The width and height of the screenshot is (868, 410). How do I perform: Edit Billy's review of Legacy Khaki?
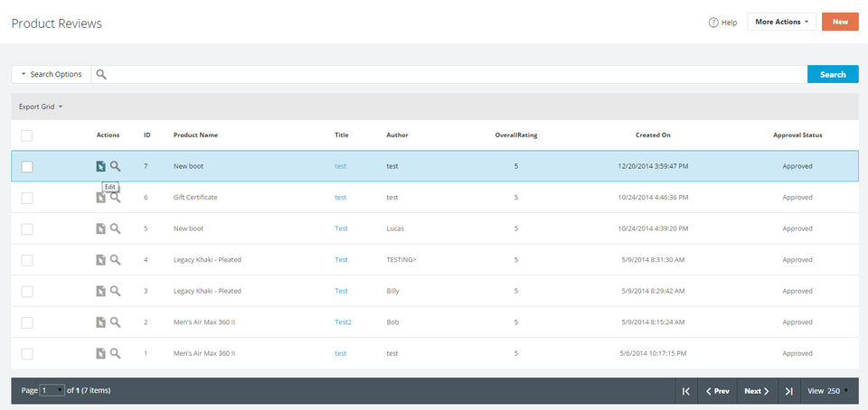[100, 291]
